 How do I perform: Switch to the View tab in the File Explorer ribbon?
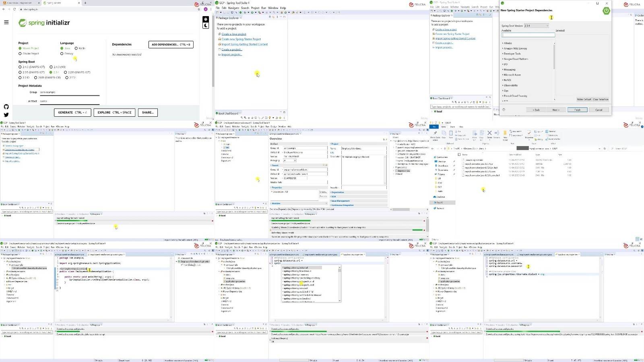(x=461, y=127)
